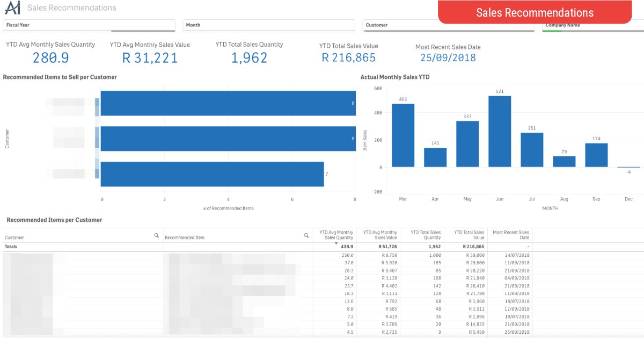Search the Recommended Item column
This screenshot has width=644, height=338.
click(306, 235)
